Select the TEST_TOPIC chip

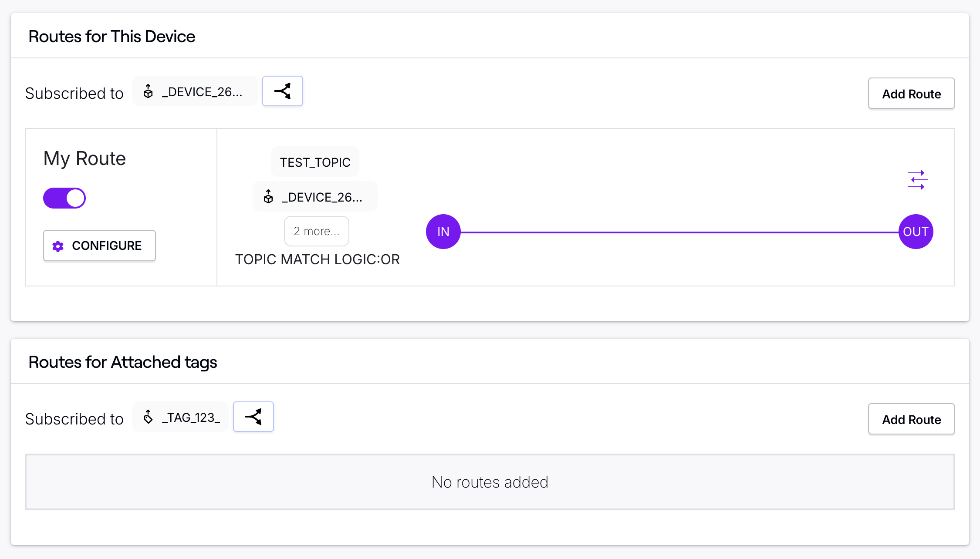click(315, 162)
